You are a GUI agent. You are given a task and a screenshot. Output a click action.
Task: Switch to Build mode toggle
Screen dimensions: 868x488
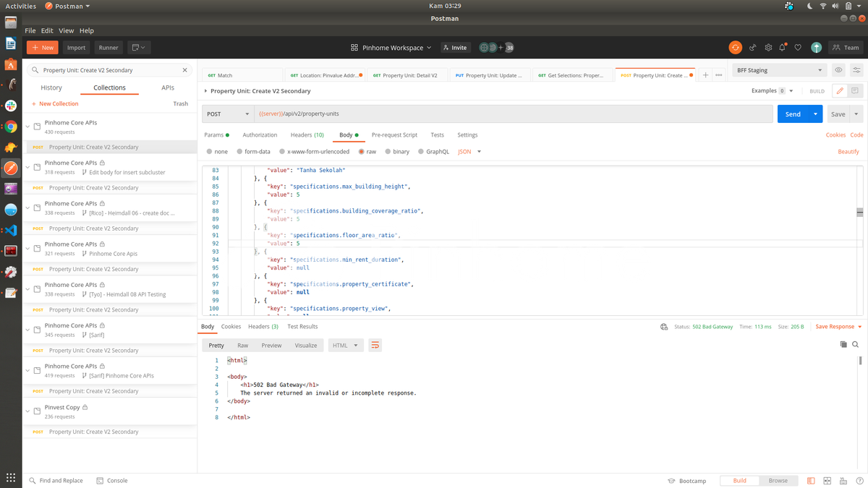(x=740, y=481)
